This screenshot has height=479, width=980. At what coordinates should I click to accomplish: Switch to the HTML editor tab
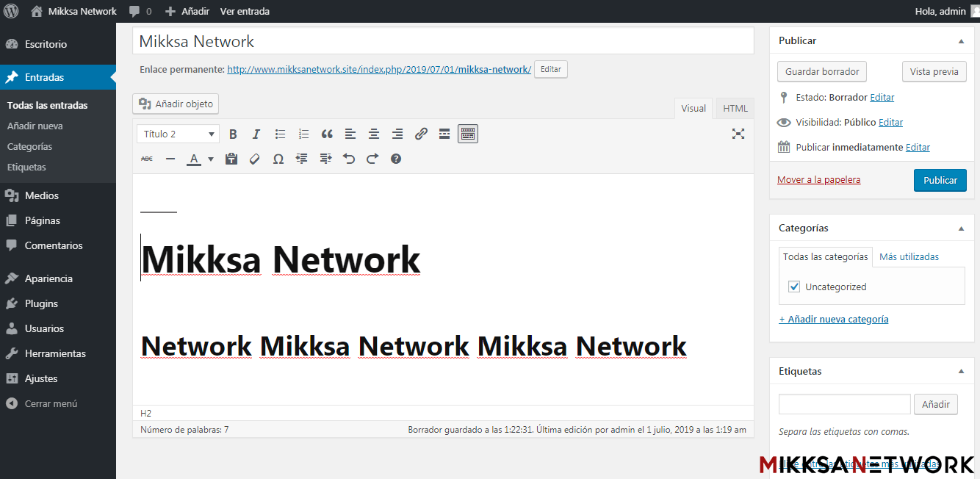pyautogui.click(x=735, y=108)
